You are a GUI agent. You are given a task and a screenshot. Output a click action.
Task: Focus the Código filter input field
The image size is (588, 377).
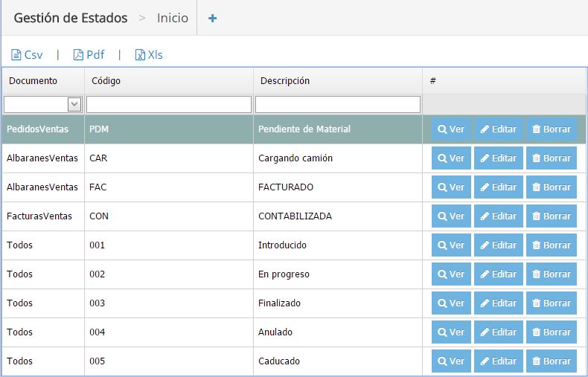point(169,105)
